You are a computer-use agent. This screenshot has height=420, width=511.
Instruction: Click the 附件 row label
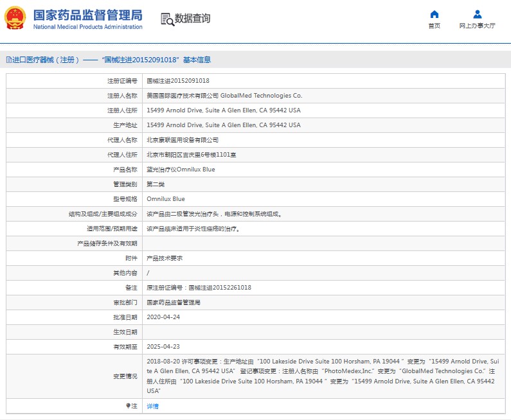click(x=131, y=258)
